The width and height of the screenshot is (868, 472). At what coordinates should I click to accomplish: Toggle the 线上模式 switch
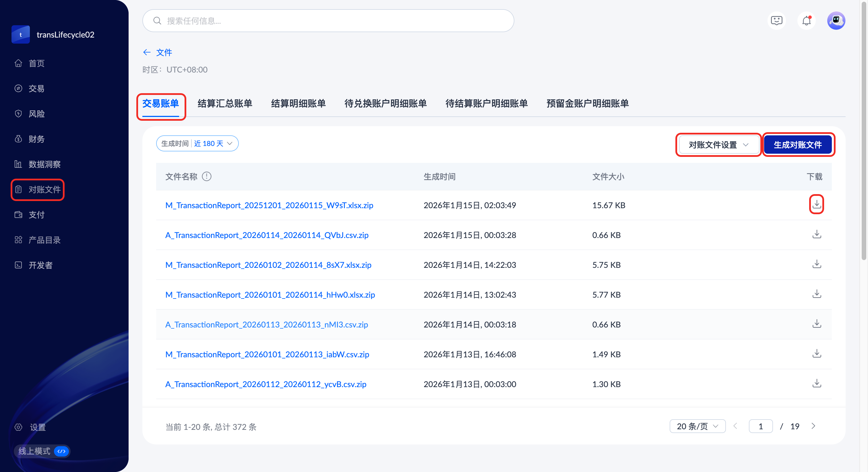[61, 451]
